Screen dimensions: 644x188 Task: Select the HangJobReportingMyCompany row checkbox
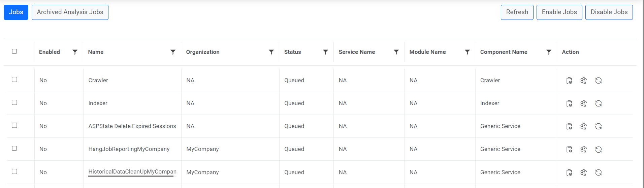tap(14, 148)
